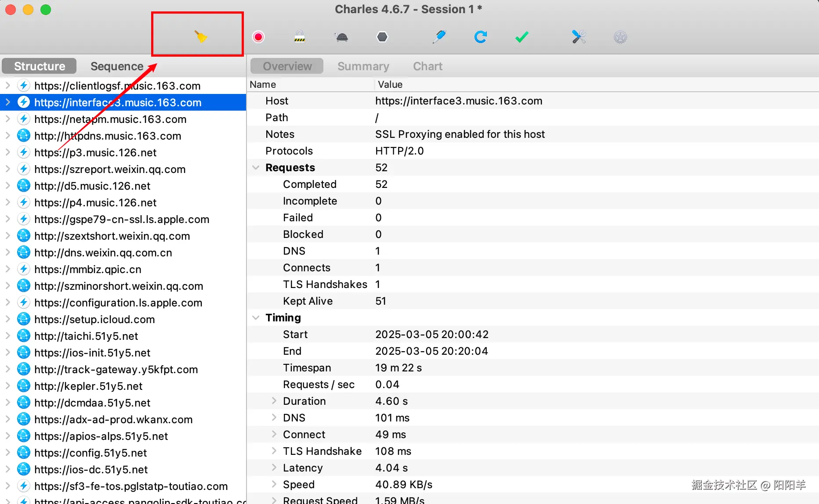Select http://dns.weixin.qq.com.cn host
The width and height of the screenshot is (819, 504).
103,252
